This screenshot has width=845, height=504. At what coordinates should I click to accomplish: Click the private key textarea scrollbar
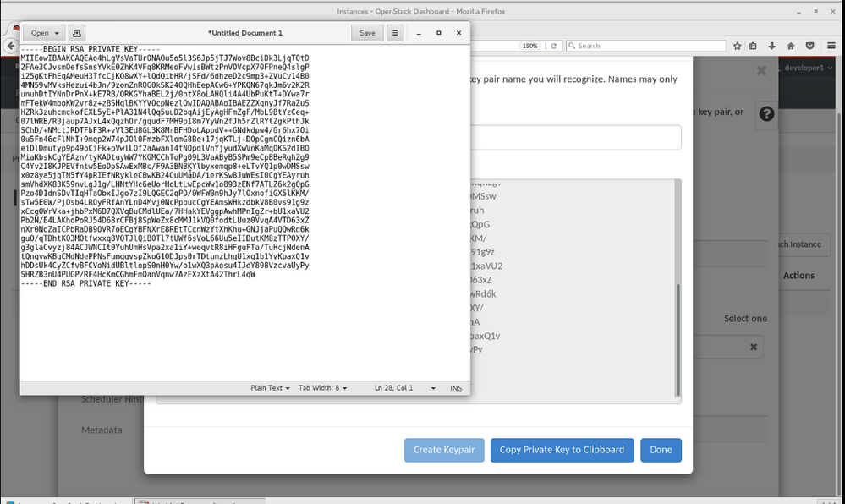pos(677,338)
